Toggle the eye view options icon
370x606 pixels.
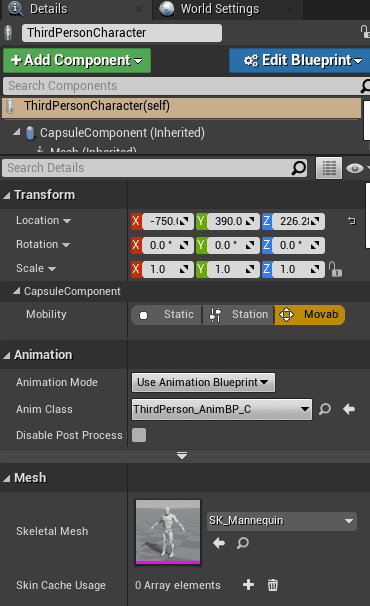355,168
